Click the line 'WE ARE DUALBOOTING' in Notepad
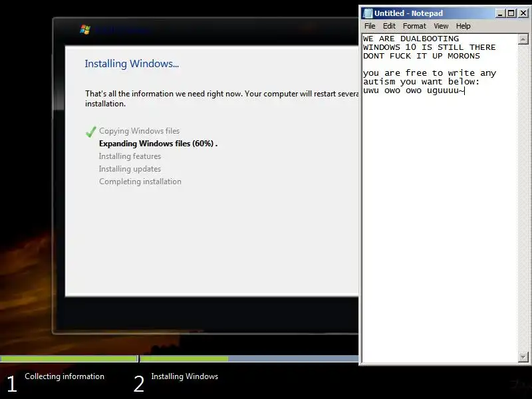532x399 pixels. pos(411,39)
